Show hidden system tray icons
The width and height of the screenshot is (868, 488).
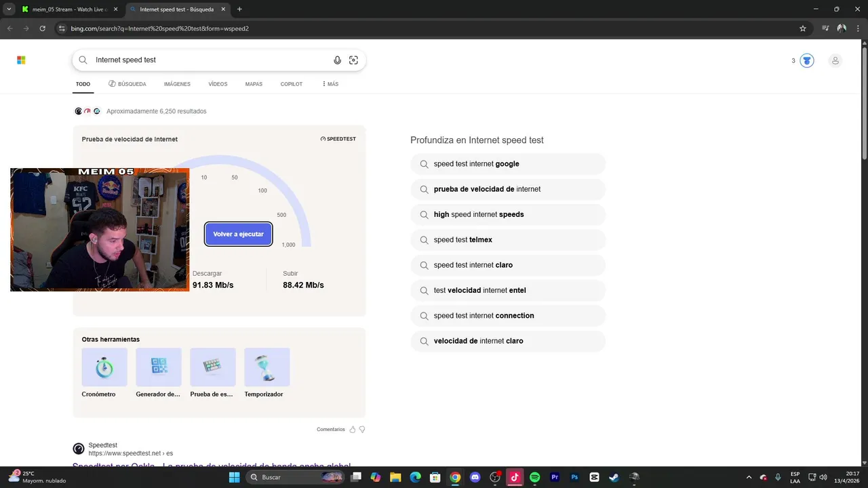pyautogui.click(x=749, y=477)
